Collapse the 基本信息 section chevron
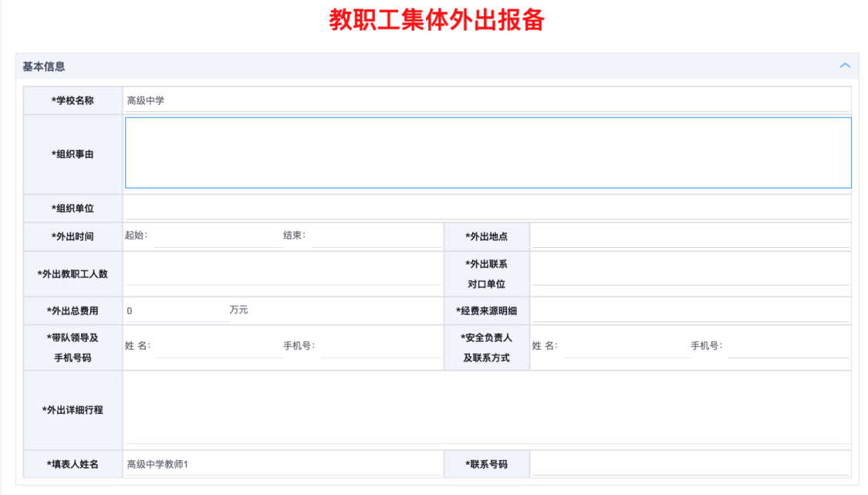The width and height of the screenshot is (868, 495). [x=845, y=66]
